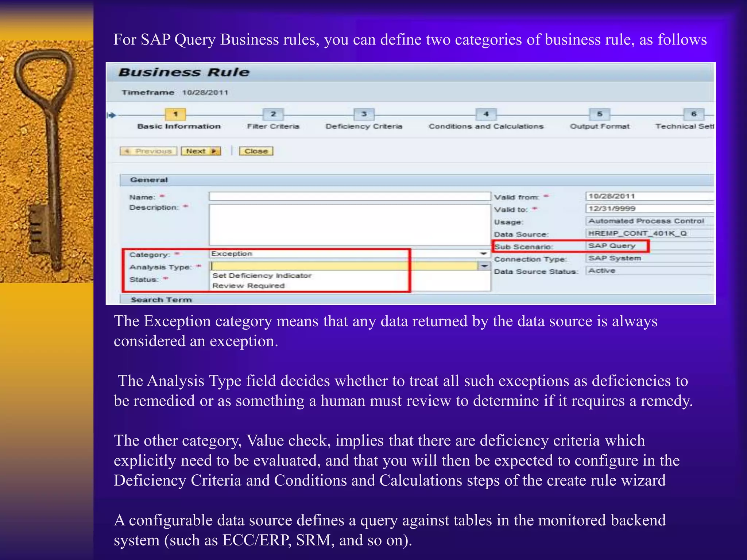Select step 2 Filter Criteria icon
747x560 pixels.
273,114
